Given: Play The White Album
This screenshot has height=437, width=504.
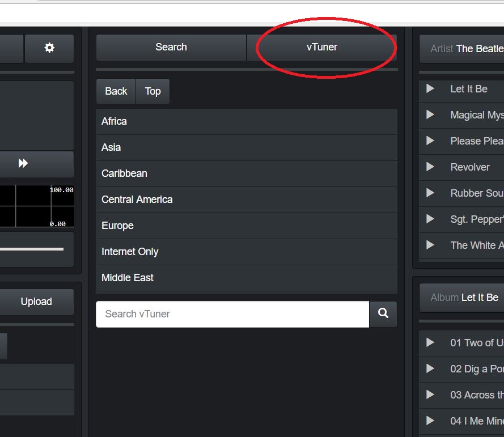Looking at the screenshot, I should point(430,245).
